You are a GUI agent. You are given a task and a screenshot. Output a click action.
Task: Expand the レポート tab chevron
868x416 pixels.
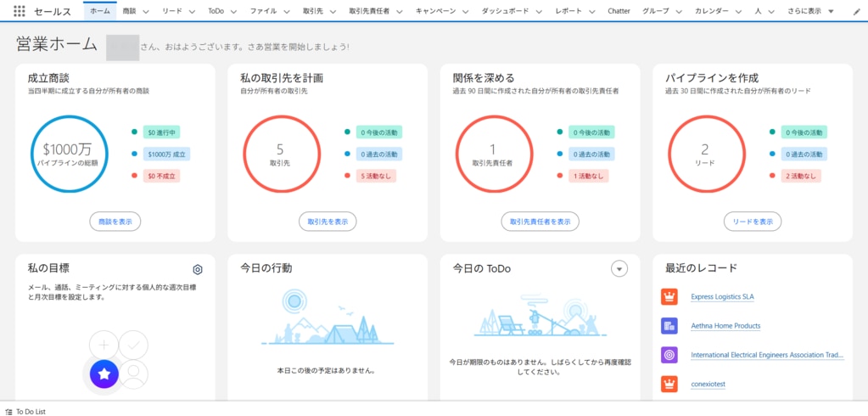(x=591, y=12)
